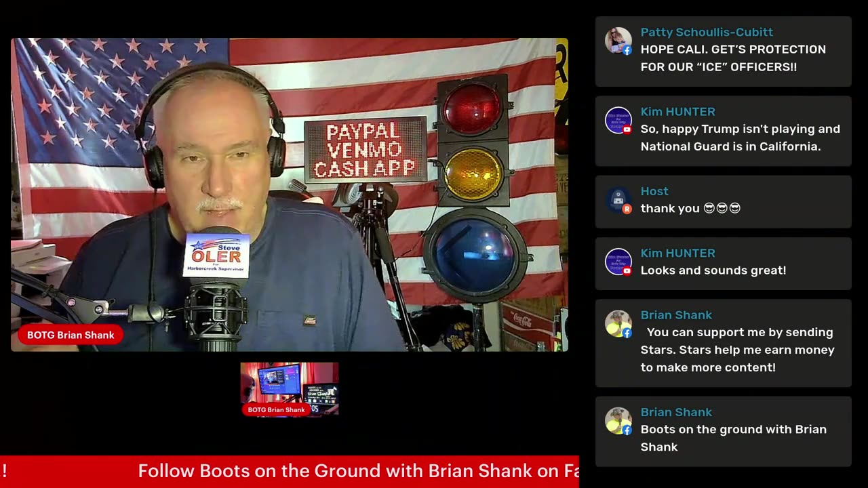Screen dimensions: 868x488
Task: Click Patty Schoullis-Cubitt's profile avatar
Action: coord(618,41)
